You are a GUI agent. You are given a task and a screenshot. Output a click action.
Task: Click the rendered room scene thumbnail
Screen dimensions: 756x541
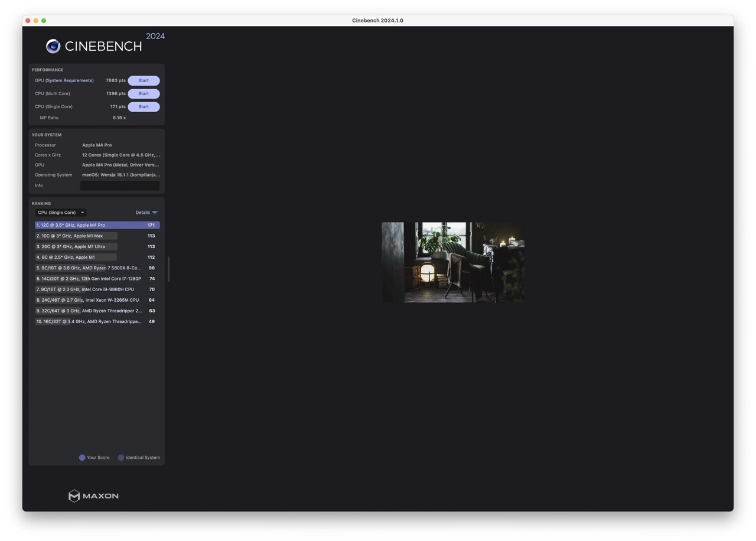click(x=453, y=262)
